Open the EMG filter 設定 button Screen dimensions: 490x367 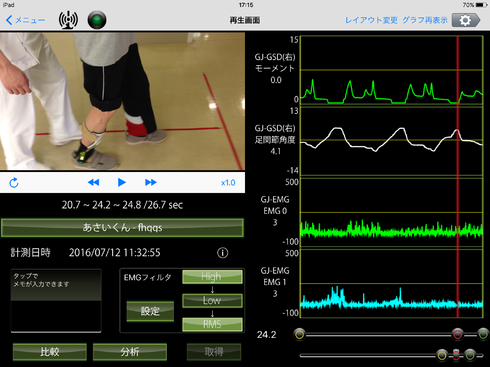[x=150, y=311]
